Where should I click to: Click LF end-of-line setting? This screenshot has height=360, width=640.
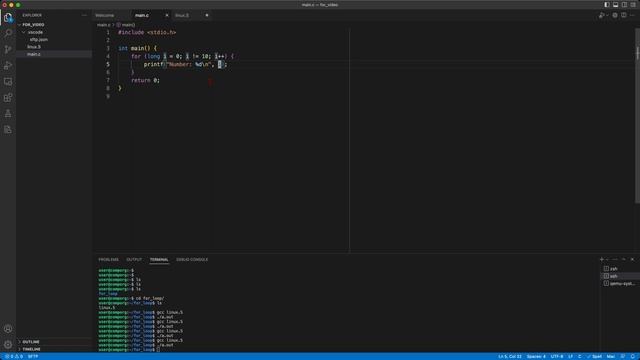coord(571,356)
